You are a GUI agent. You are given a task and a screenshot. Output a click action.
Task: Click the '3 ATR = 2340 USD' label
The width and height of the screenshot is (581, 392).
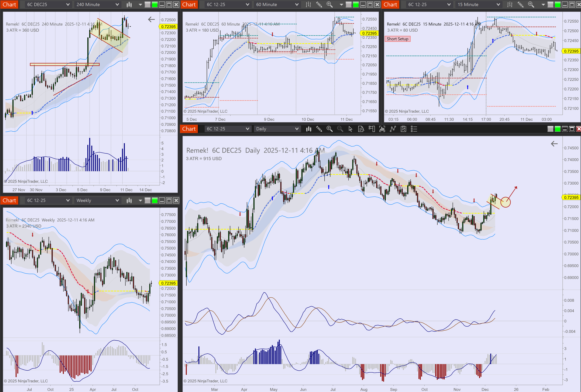pyautogui.click(x=24, y=226)
